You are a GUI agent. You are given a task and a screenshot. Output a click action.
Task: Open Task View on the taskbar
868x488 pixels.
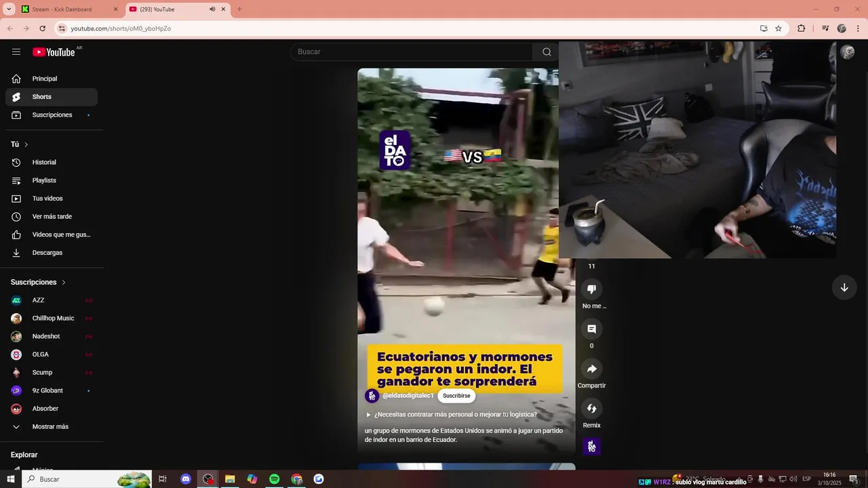tap(163, 479)
